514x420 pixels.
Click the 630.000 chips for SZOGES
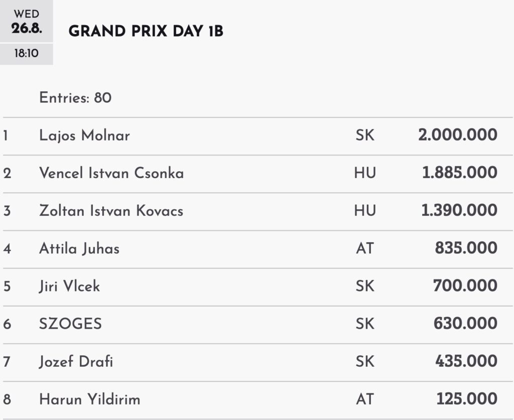[465, 324]
